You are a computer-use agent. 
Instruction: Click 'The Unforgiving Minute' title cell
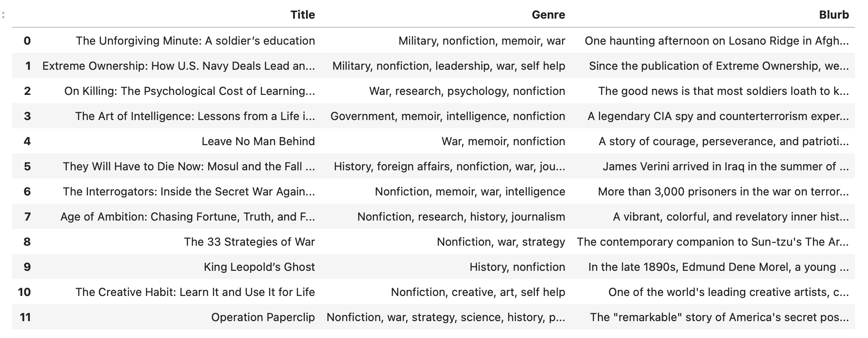[195, 41]
